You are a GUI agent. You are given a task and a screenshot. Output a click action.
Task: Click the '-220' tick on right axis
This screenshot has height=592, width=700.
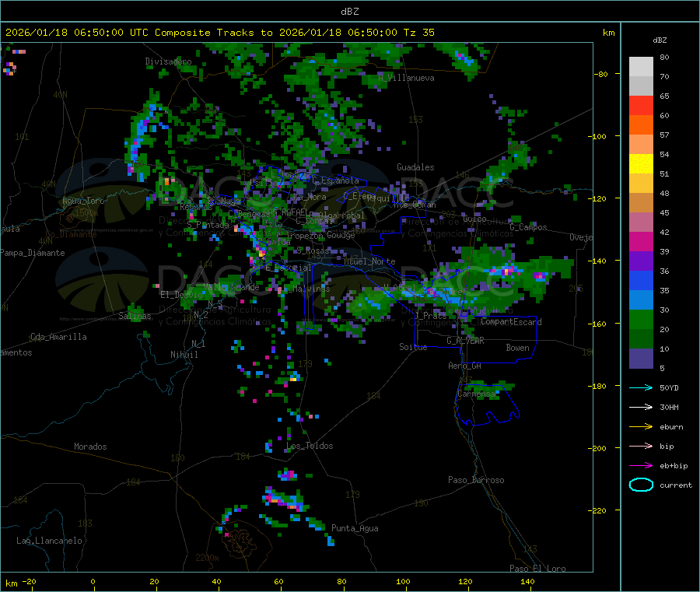(x=597, y=510)
